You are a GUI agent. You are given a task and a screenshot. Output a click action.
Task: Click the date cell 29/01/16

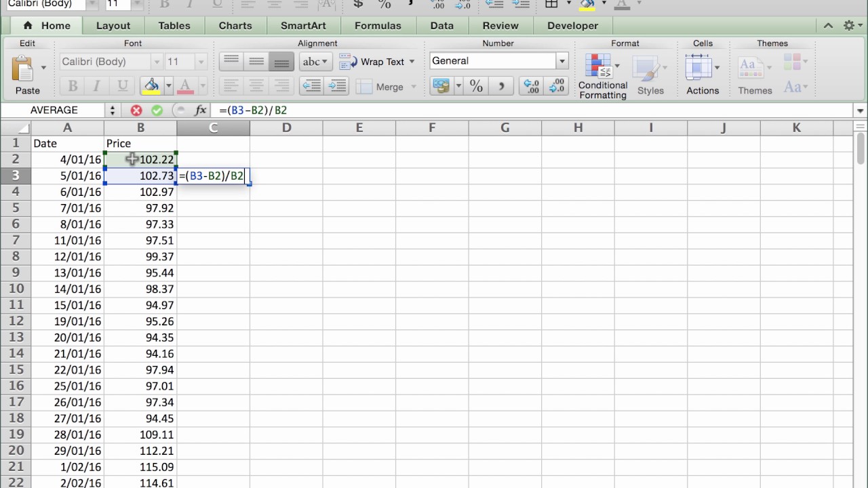click(67, 451)
